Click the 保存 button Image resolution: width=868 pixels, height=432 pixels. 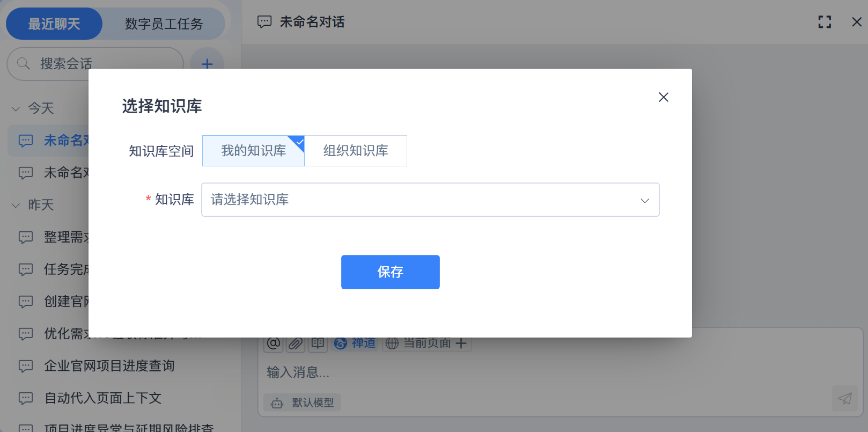point(391,272)
